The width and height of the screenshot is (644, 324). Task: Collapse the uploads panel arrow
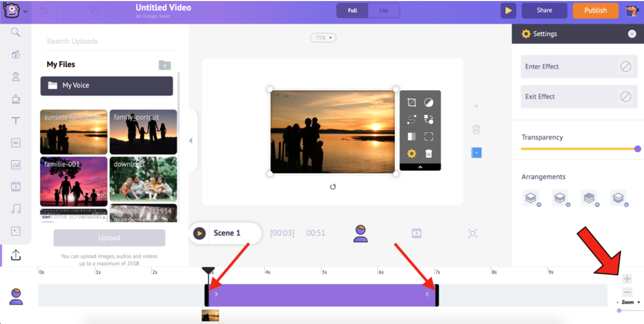click(191, 140)
